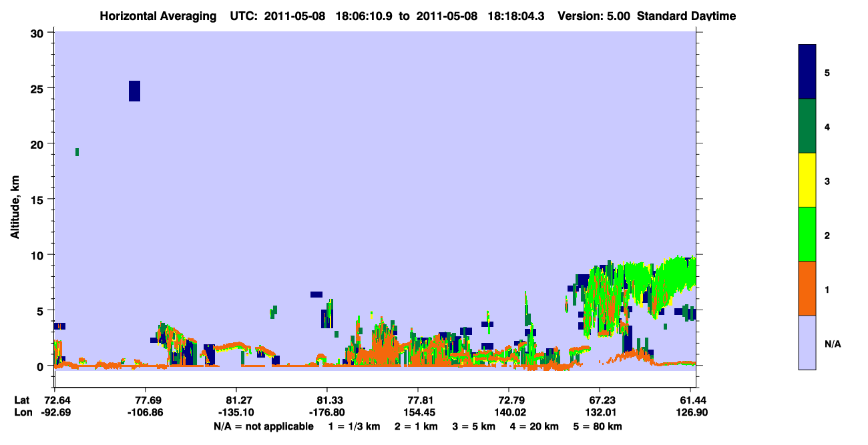Click '2 = 1 km' legend text

(416, 426)
